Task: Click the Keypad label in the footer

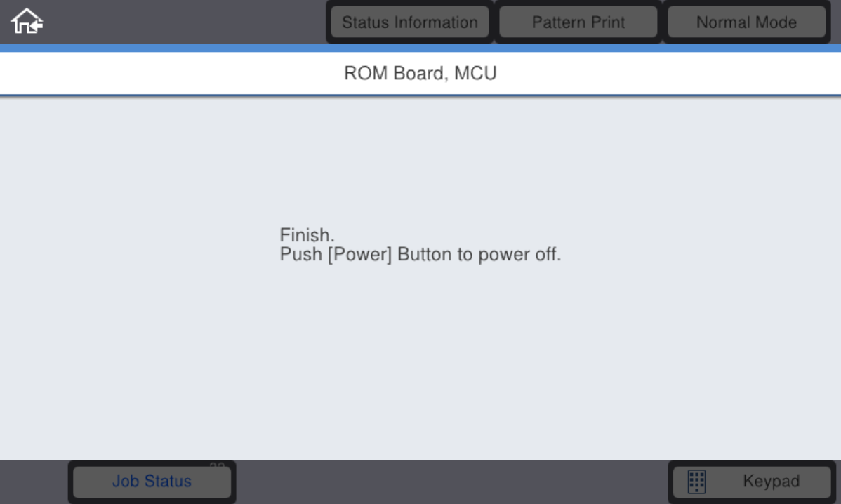Action: (x=772, y=482)
